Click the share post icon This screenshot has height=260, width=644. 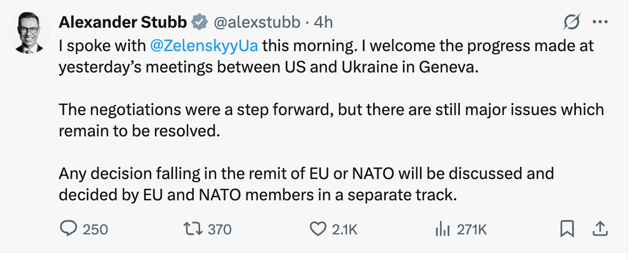pos(600,229)
